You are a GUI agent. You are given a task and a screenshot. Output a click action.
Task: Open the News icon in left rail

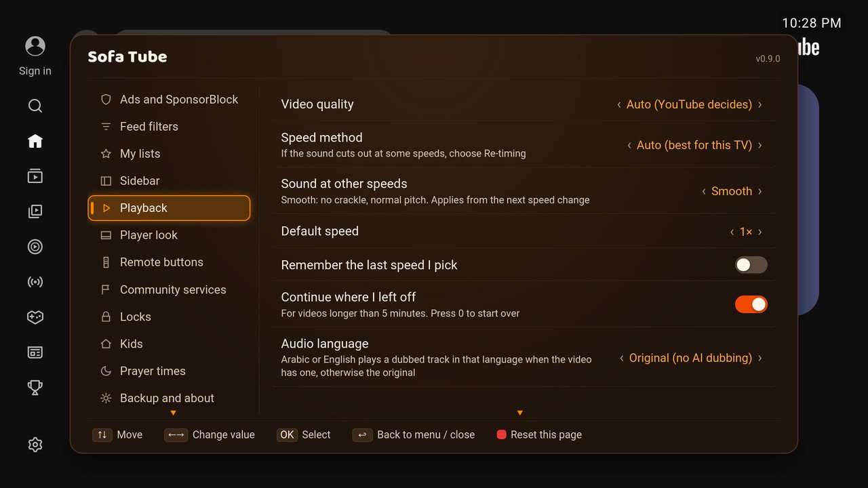point(35,352)
